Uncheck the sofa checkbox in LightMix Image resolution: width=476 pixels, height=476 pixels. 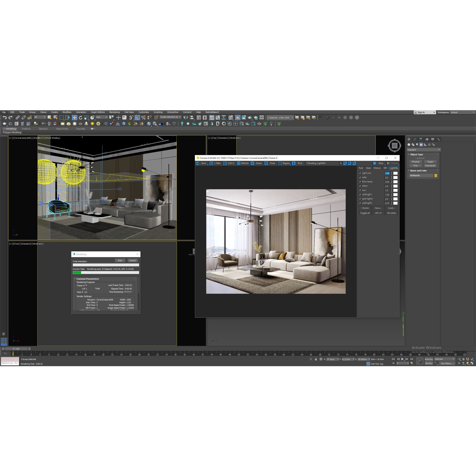(x=360, y=177)
